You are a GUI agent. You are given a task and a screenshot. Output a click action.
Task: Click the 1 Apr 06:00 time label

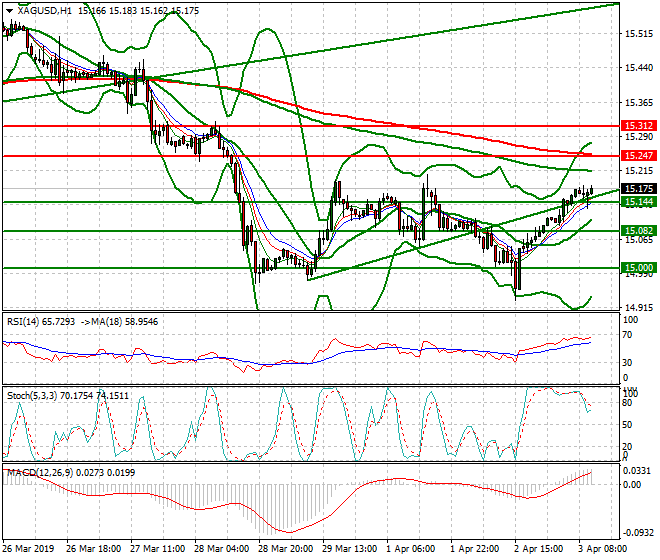[x=410, y=549]
